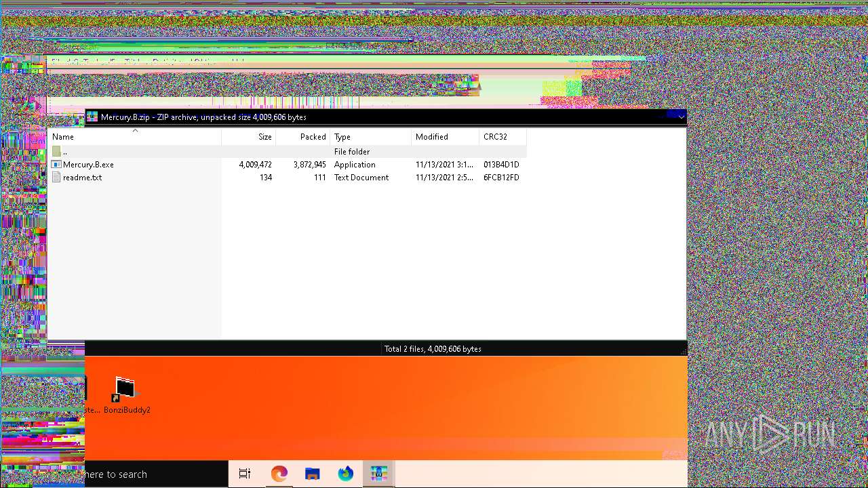Screen dimensions: 868x488
Task: Click the BonziBuddy2 shortcut label
Action: pos(127,410)
